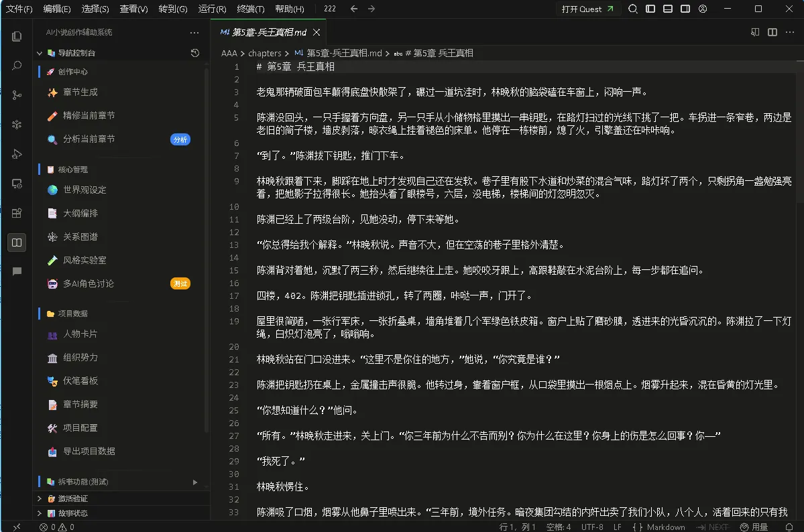Image resolution: width=804 pixels, height=532 pixels.
Task: Open Source Control view in activity bar
Action: [17, 95]
